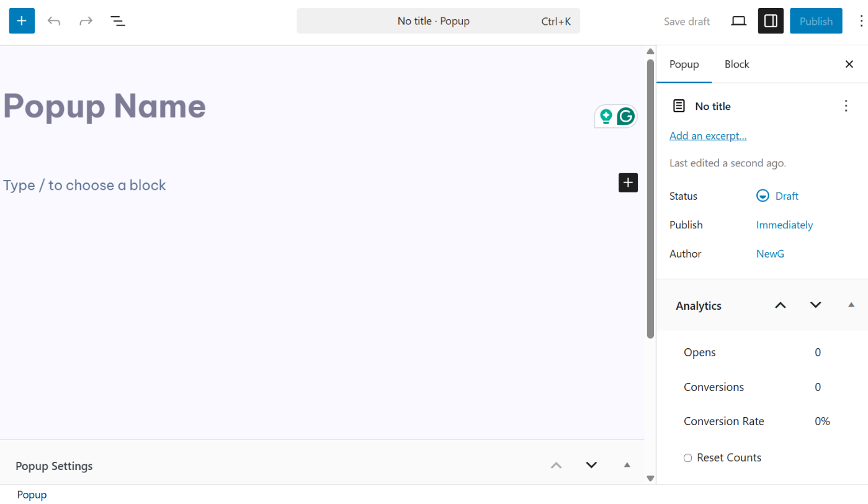Click the laptop preview view icon
This screenshot has width=868, height=504.
738,21
